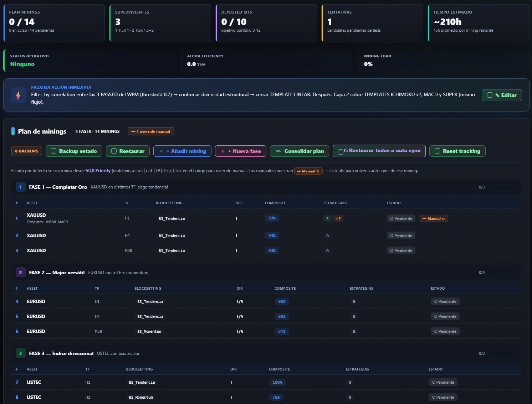532x404 pixels.
Task: Click the Nueva fase button
Action: point(241,151)
